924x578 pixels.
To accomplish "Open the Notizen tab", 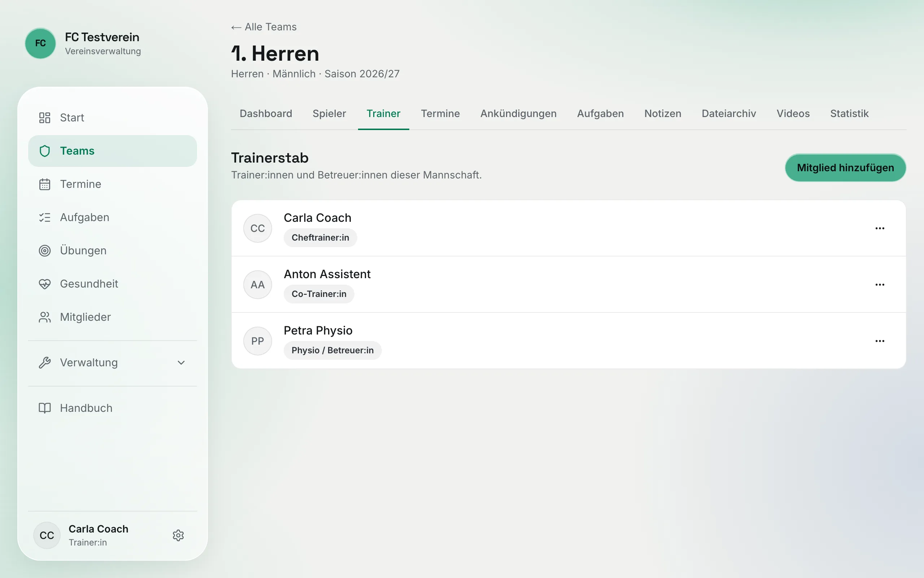I will tap(662, 113).
